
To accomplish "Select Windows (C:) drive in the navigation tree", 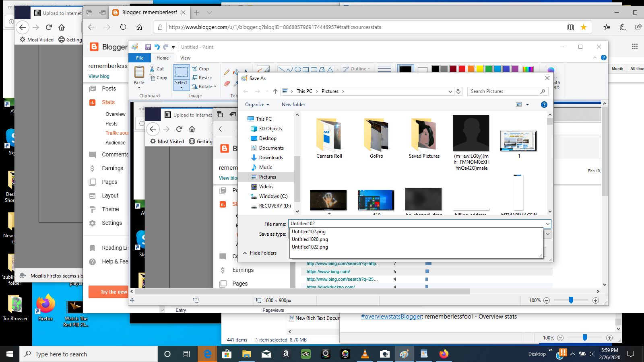I will click(x=273, y=196).
